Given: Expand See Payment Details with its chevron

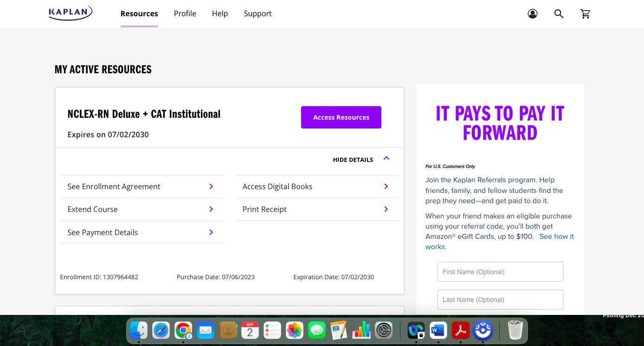Looking at the screenshot, I should pos(211,232).
